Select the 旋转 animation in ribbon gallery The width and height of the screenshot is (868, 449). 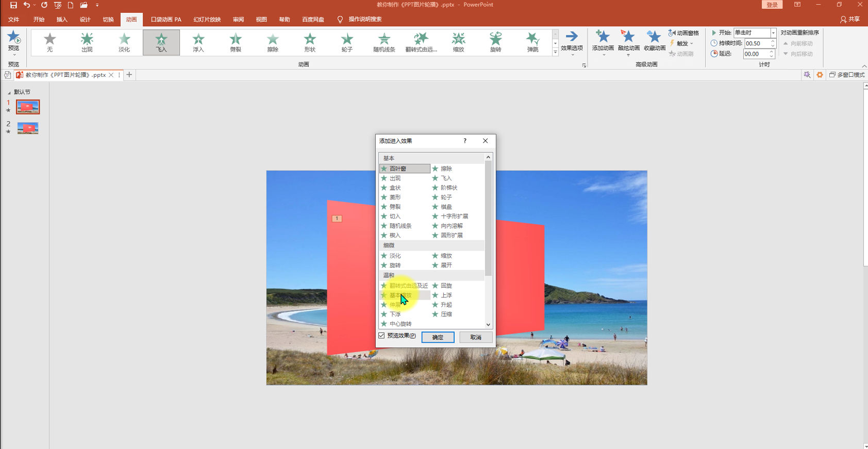[x=495, y=42]
